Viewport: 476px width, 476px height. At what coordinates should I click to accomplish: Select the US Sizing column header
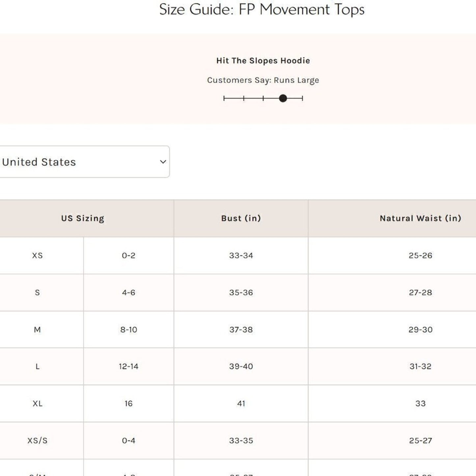(x=82, y=218)
